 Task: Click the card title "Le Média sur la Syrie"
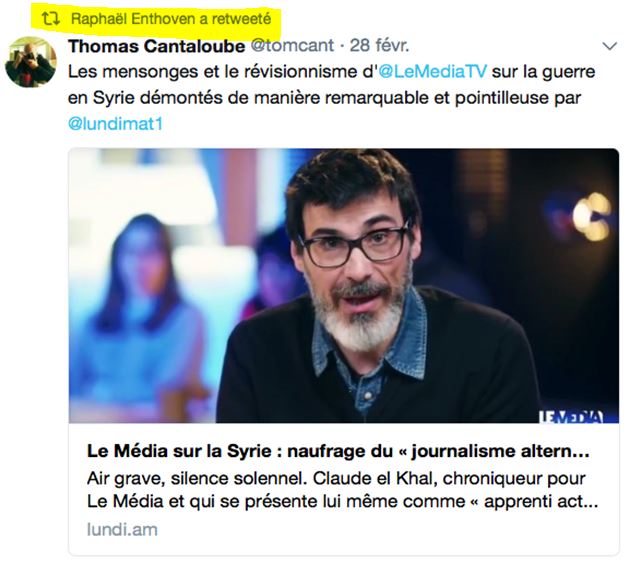[179, 451]
